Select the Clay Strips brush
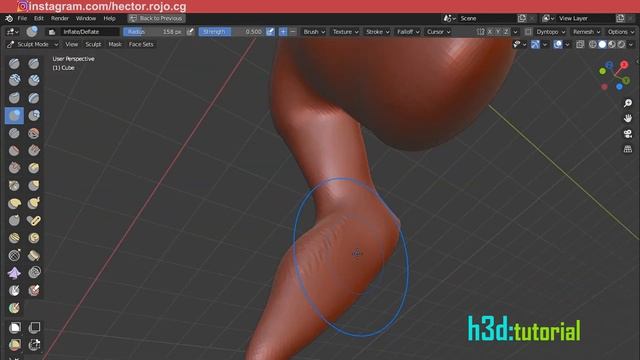Image resolution: width=640 pixels, height=360 pixels. click(x=34, y=80)
